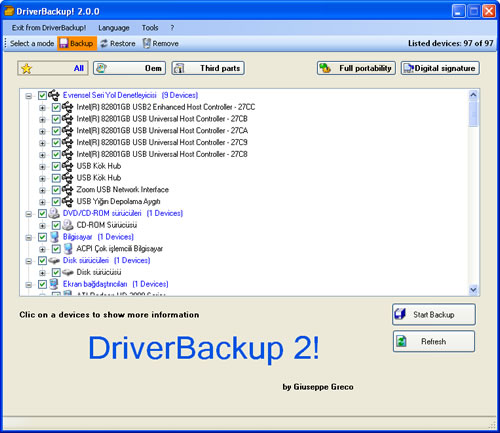Click the Start Backup button
The image size is (500, 433).
434,314
